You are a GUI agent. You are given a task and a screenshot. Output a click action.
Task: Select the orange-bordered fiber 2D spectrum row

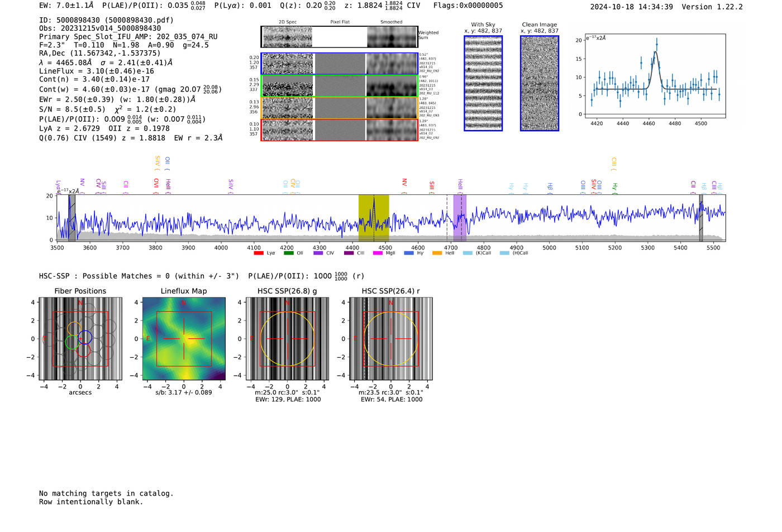340,108
